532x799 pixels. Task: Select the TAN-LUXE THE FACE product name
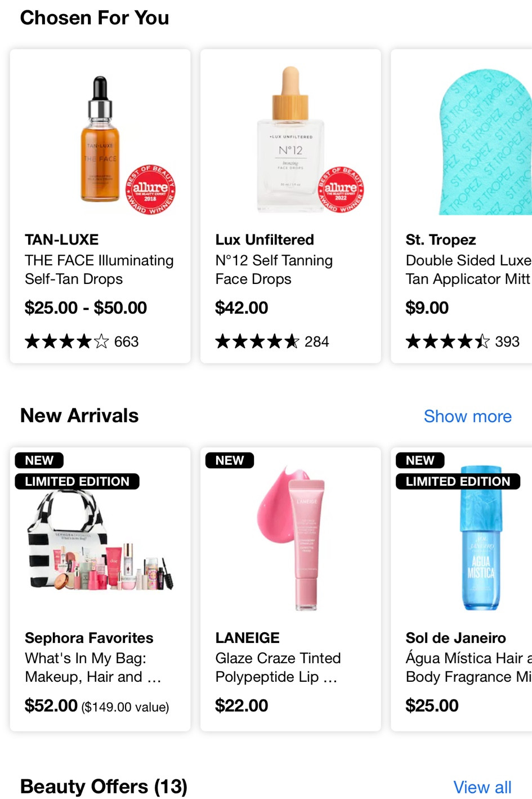(x=99, y=269)
